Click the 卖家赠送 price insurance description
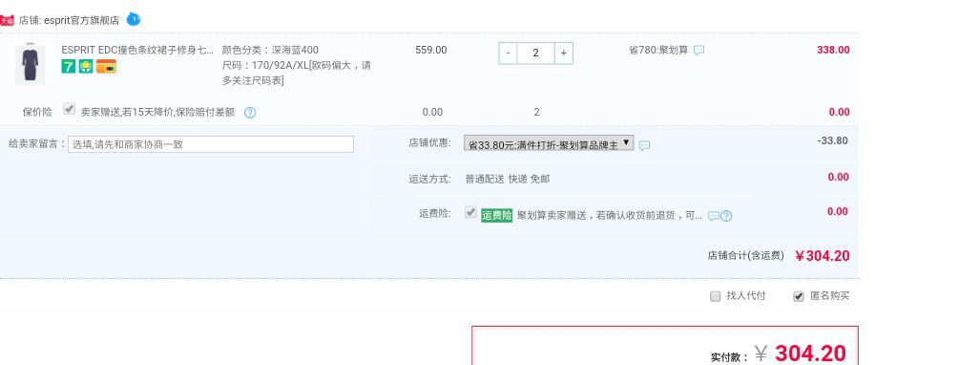 (x=157, y=112)
